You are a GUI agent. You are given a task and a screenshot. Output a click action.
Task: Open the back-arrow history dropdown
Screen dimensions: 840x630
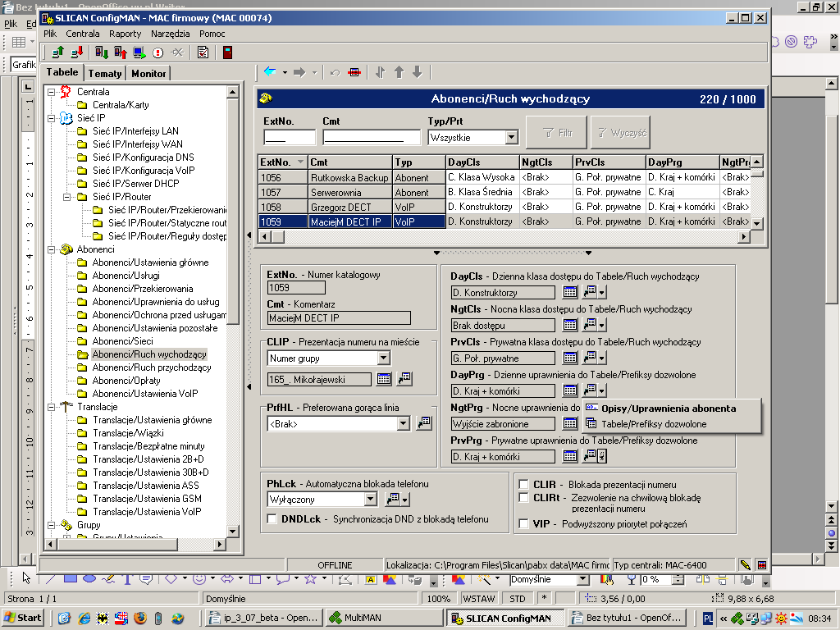pos(285,72)
